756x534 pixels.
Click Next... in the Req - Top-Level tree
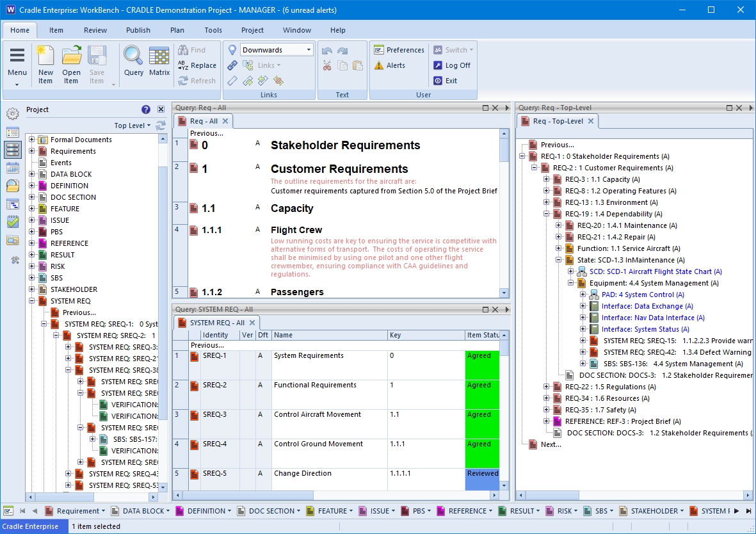[551, 445]
